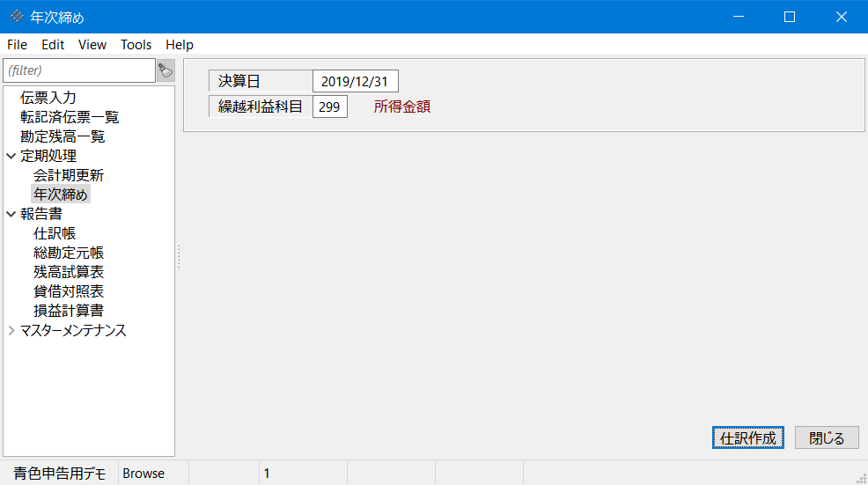The image size is (868, 485).
Task: Open the Edit menu
Action: click(53, 45)
